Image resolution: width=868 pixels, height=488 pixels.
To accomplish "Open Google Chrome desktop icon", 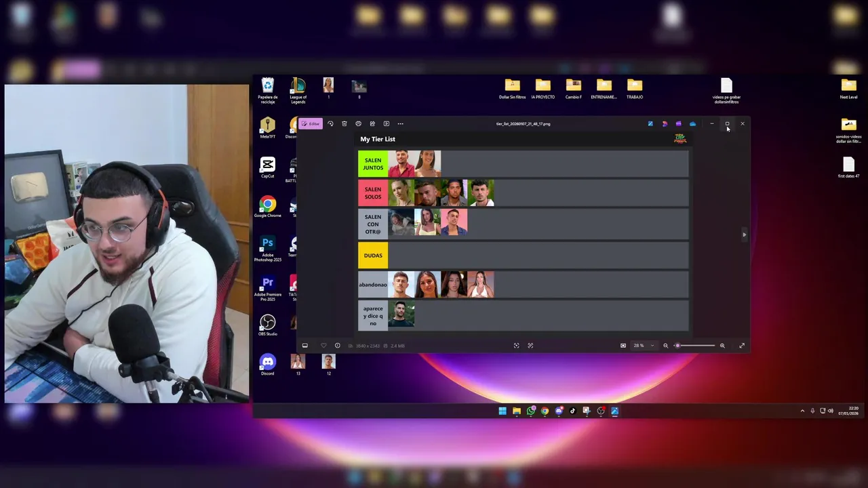I will (268, 207).
